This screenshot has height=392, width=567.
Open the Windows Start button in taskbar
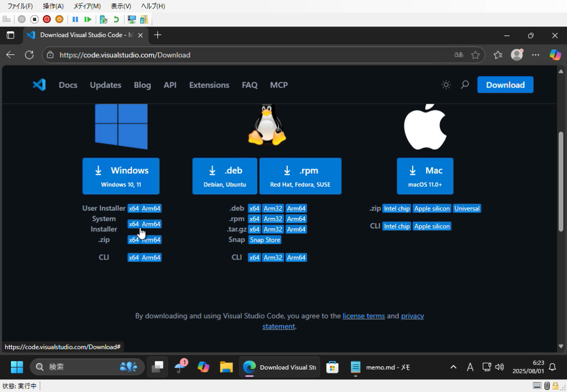pyautogui.click(x=17, y=367)
